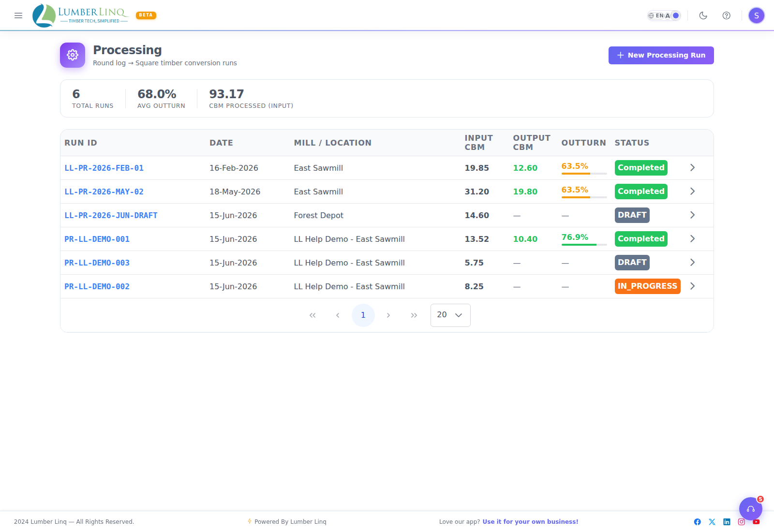Open the X (Twitter) footer icon
Screen dimensions: 774x532
(712, 522)
